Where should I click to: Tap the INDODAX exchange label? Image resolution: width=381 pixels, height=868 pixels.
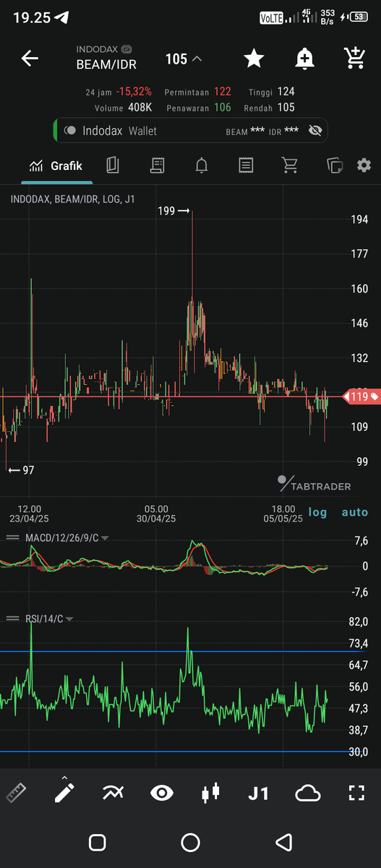[x=97, y=49]
